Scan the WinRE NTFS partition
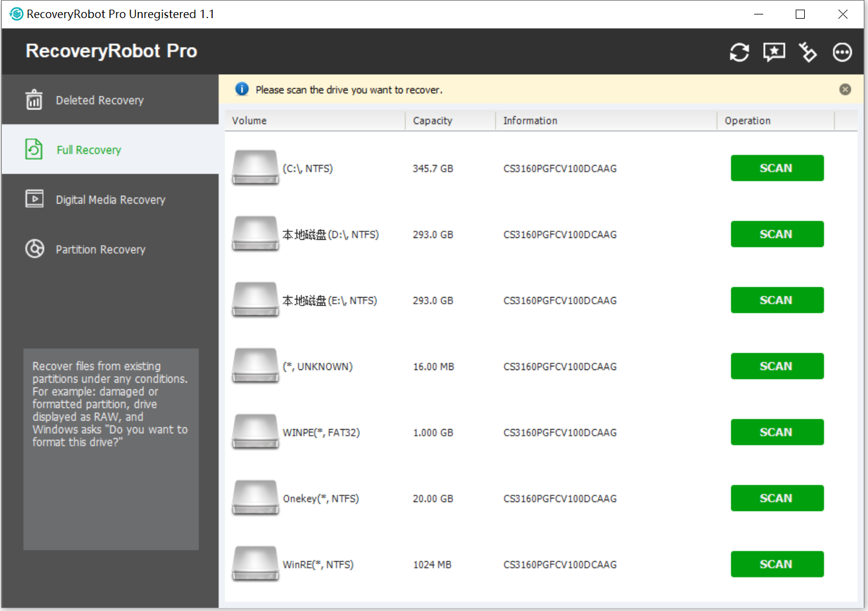868x611 pixels. pos(777,564)
